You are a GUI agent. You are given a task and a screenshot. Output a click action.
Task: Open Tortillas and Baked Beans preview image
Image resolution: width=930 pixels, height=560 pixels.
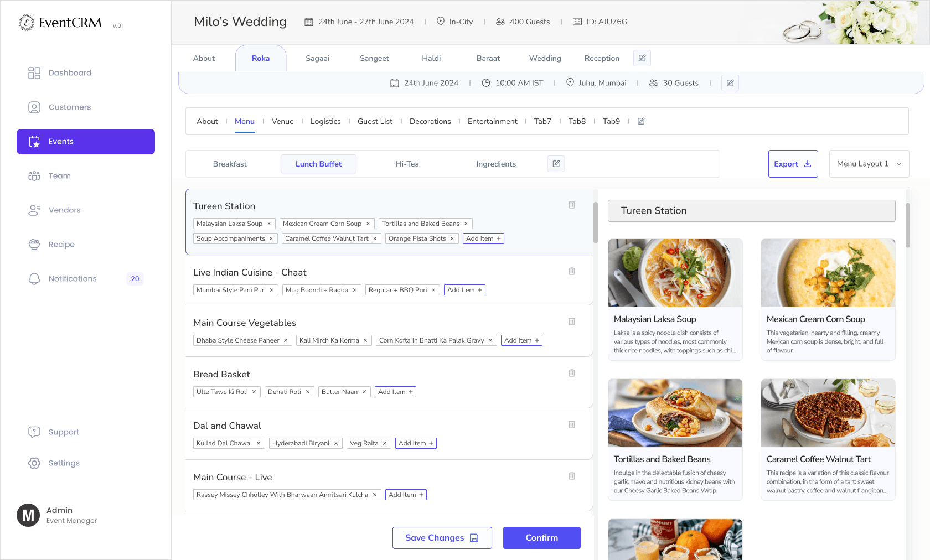tap(675, 413)
